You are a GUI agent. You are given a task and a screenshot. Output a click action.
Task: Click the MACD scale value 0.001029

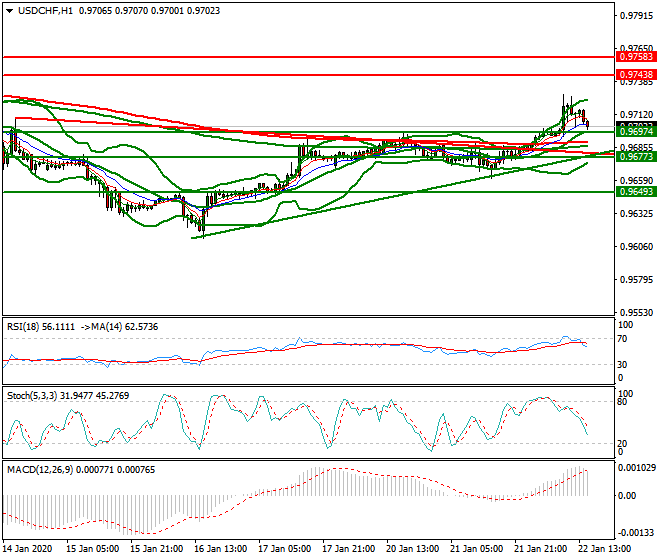636,468
